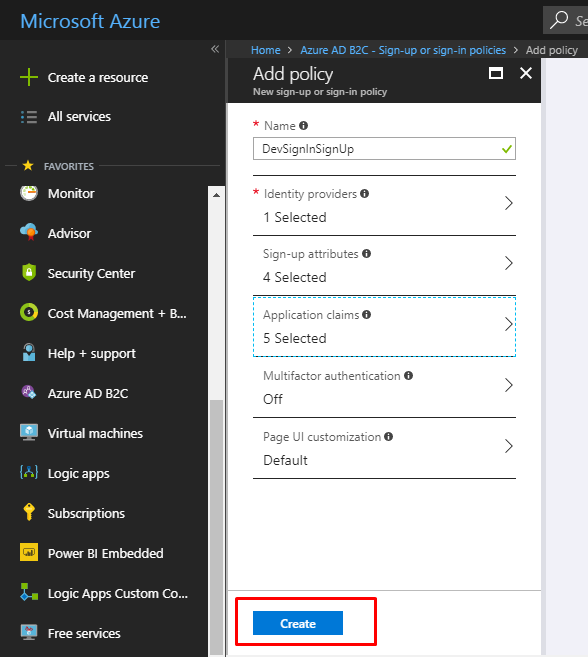The height and width of the screenshot is (657, 588).
Task: Select Subscriptions in favorites
Action: click(86, 514)
